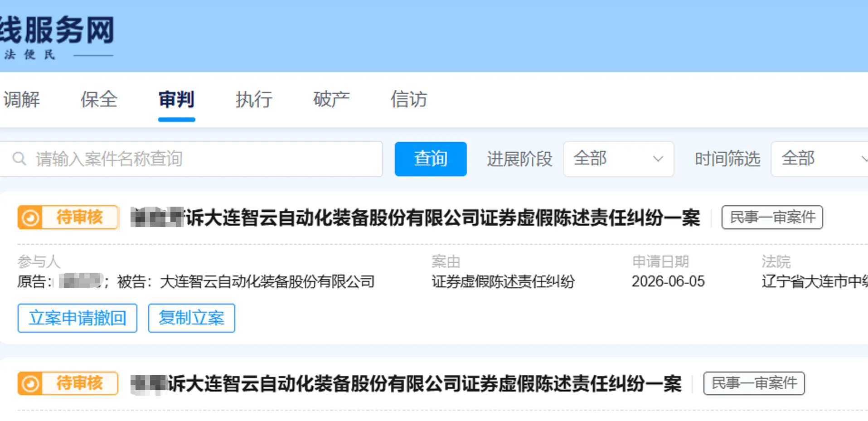Click the case name search field
Image resolution: width=868 pixels, height=421 pixels.
191,159
